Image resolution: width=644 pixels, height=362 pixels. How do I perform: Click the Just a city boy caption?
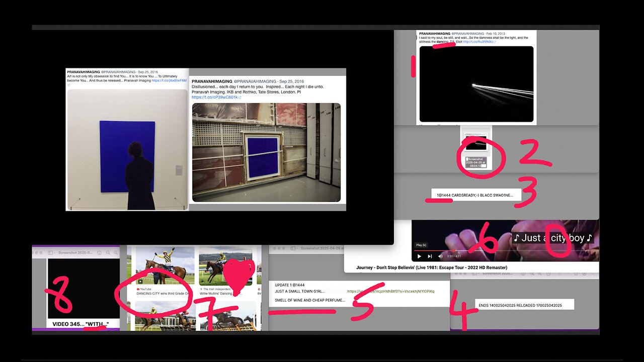553,238
